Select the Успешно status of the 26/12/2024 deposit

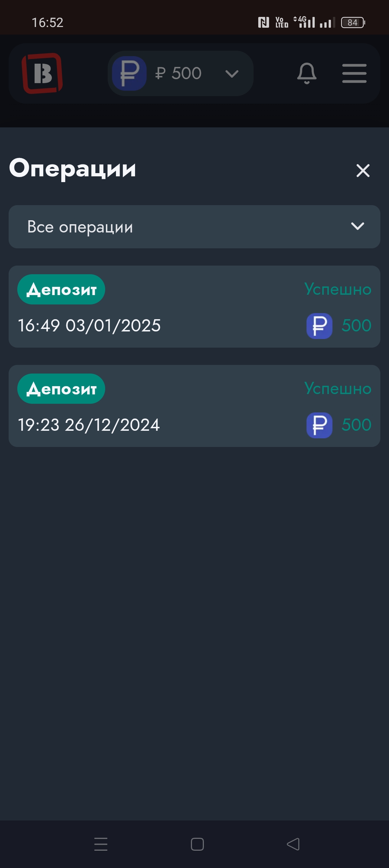point(338,388)
